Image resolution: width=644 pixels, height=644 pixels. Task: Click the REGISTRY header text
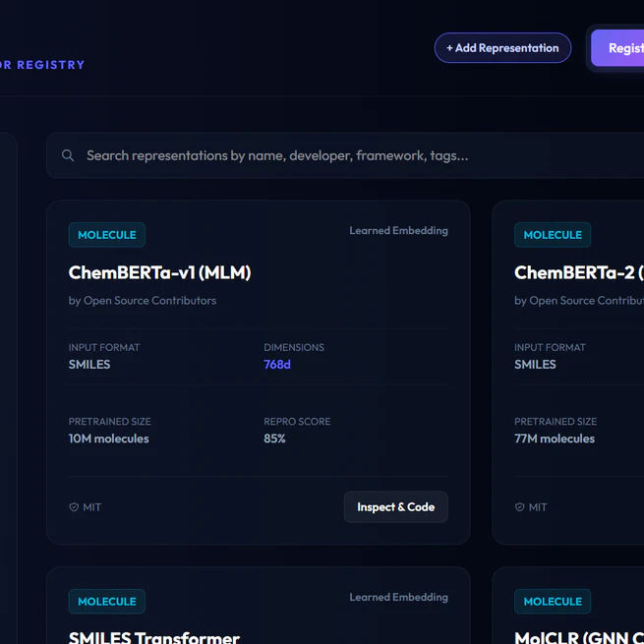coord(50,65)
